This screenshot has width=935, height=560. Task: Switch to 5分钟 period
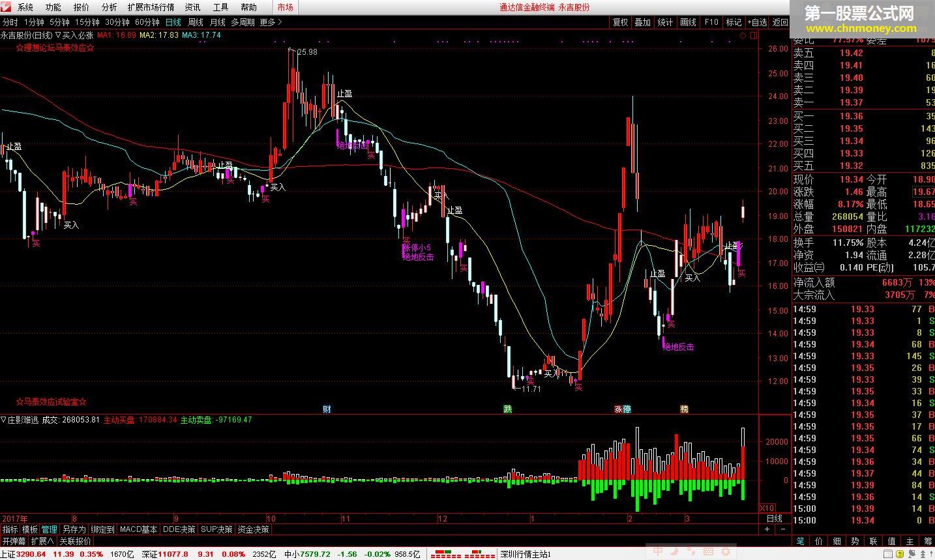(x=59, y=22)
